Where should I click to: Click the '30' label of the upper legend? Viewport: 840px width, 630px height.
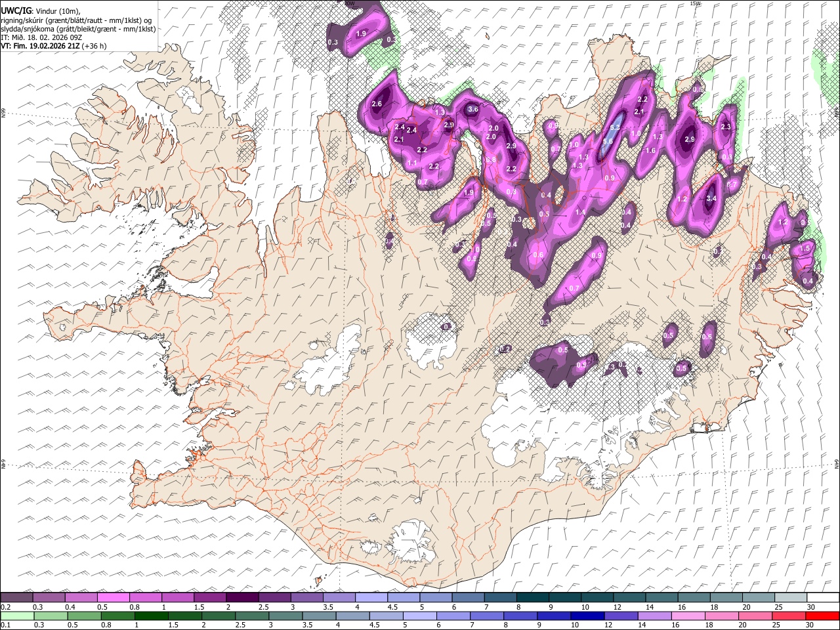[x=810, y=607]
